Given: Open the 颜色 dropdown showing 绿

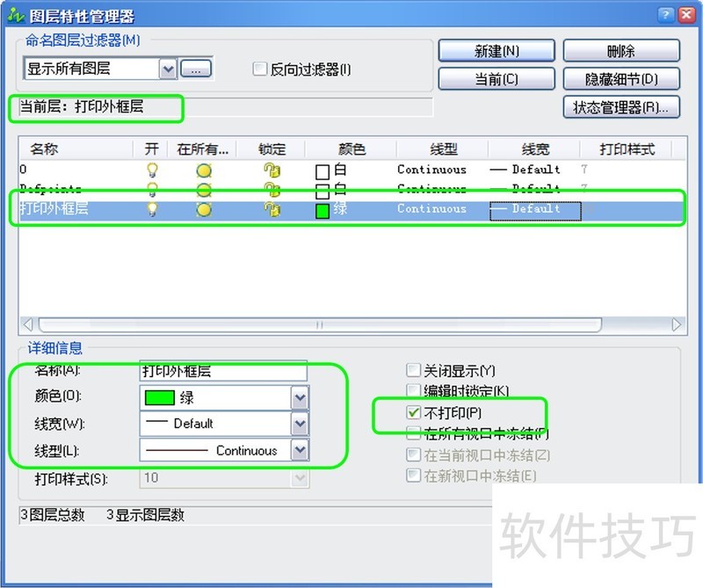Looking at the screenshot, I should point(300,397).
